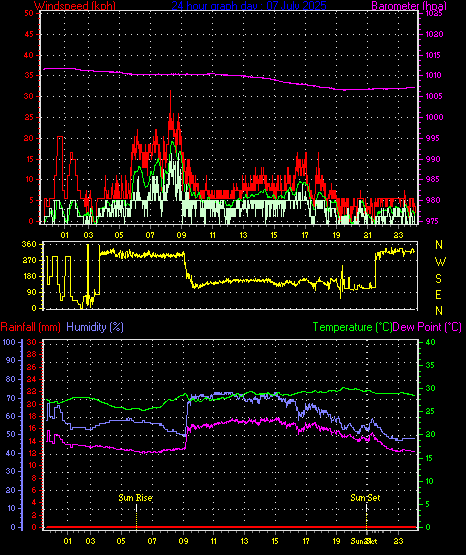Screen dimensions: 466x555
Task: Click the "Sun Rise" label in lower chart
Action: pos(136,498)
